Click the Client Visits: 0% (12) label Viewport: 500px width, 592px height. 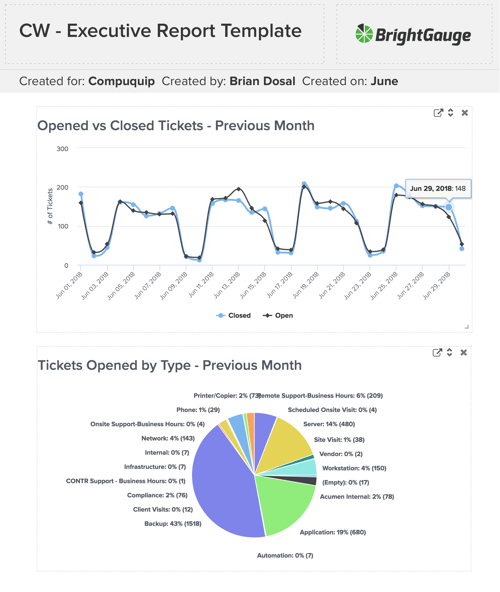tap(163, 510)
